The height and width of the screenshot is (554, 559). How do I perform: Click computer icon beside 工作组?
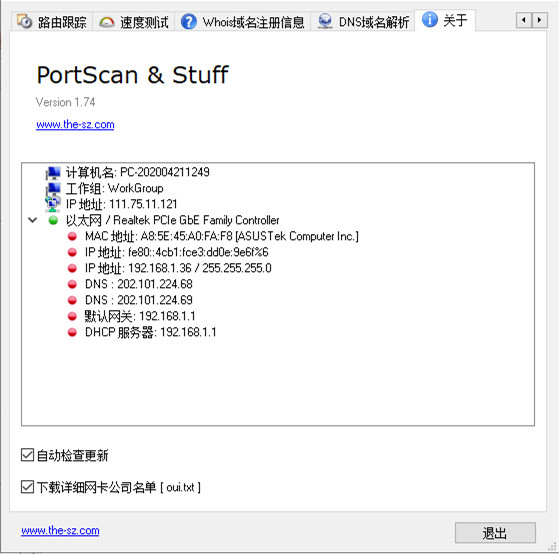tap(53, 189)
